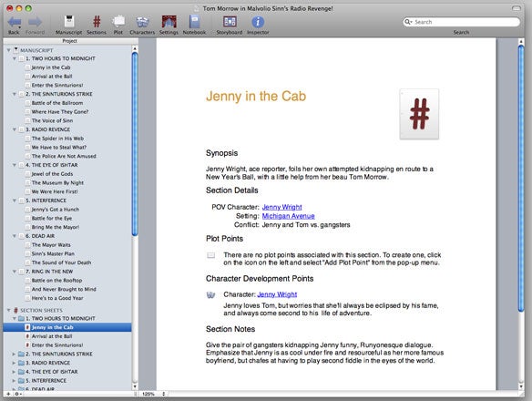532x401 pixels.
Task: Open the Settings stage-curtain icon
Action: (169, 22)
